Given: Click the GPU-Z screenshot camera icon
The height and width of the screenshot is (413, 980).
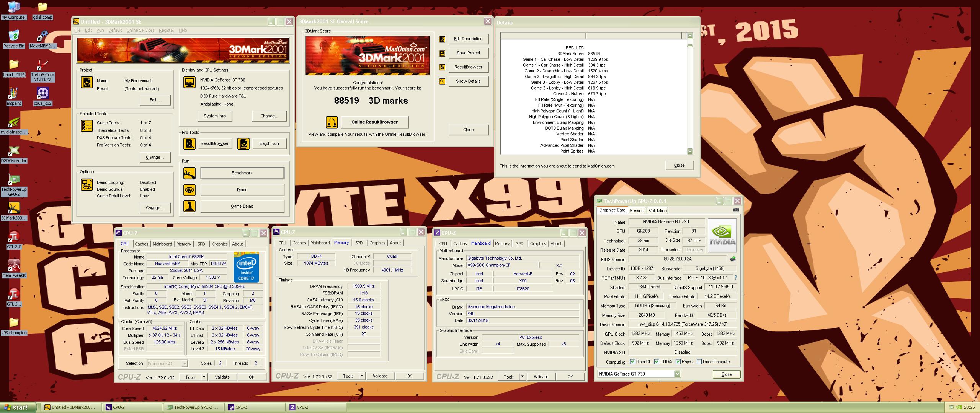Looking at the screenshot, I should point(736,210).
